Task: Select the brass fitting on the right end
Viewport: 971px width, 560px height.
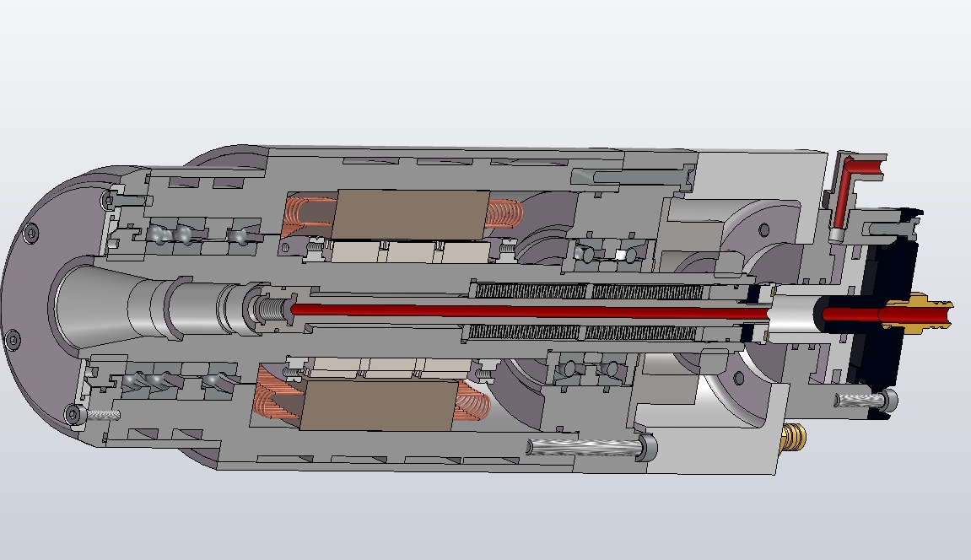Action: pos(919,313)
